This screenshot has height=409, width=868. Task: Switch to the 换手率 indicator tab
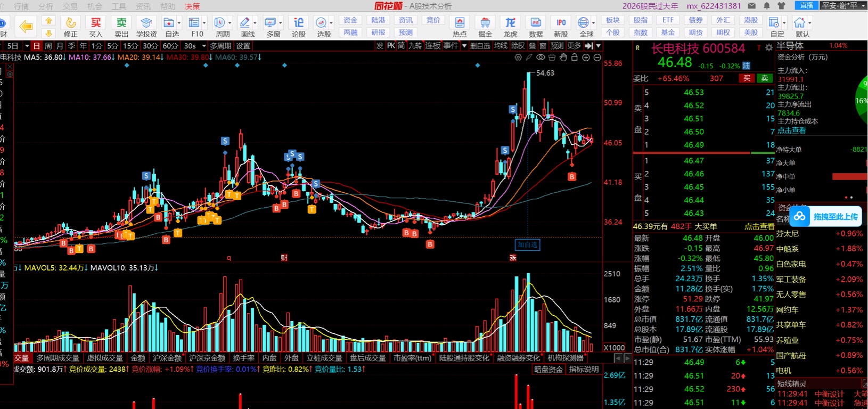(243, 358)
